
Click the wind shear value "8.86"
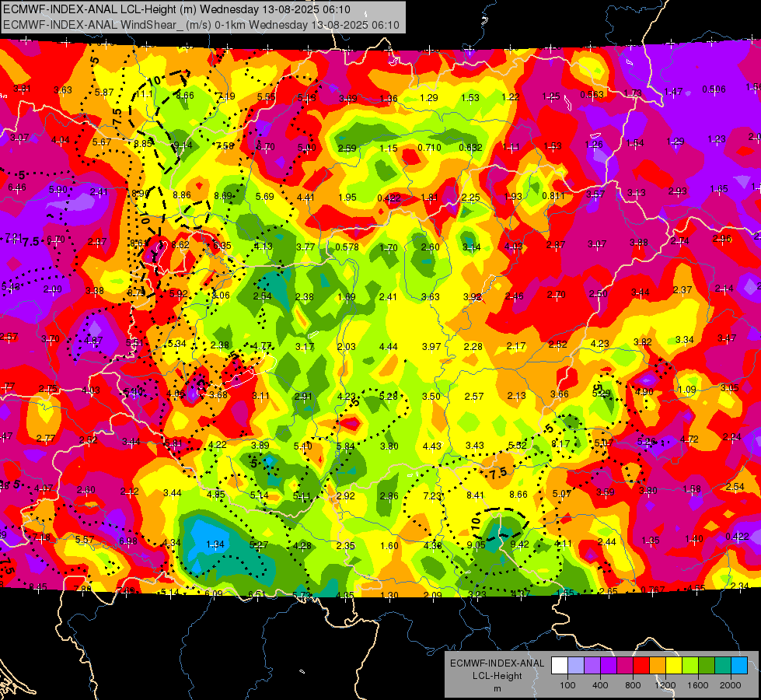[182, 194]
